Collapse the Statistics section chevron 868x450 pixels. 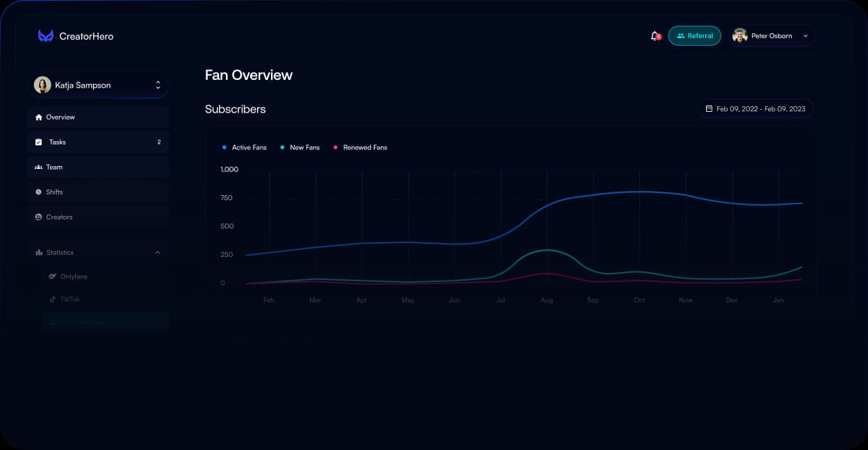point(158,253)
